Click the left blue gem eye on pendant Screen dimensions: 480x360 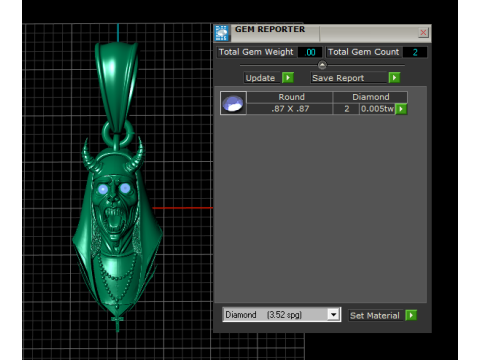click(103, 189)
